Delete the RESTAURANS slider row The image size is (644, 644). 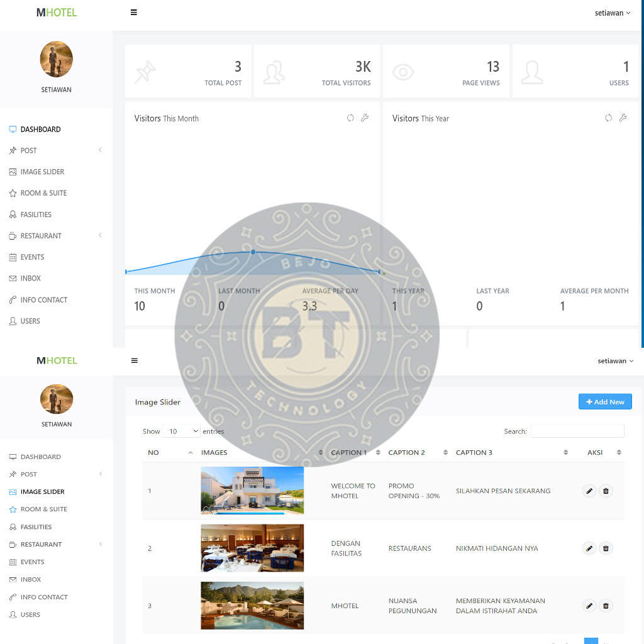606,548
